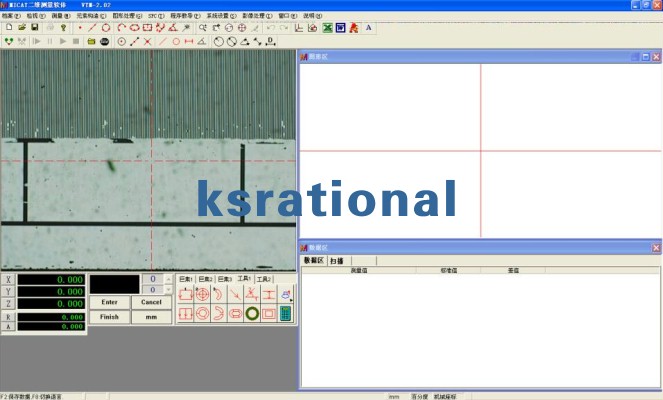This screenshot has width=663, height=400.
Task: Click the Save floppy disk icon
Action: tap(35, 28)
